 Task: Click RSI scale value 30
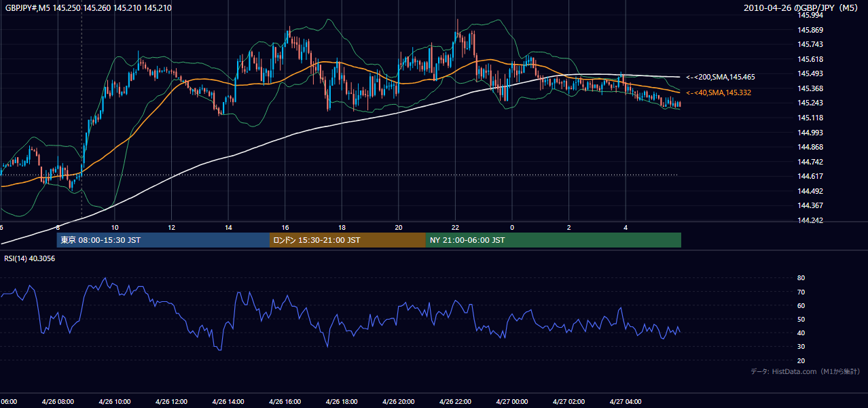(801, 347)
